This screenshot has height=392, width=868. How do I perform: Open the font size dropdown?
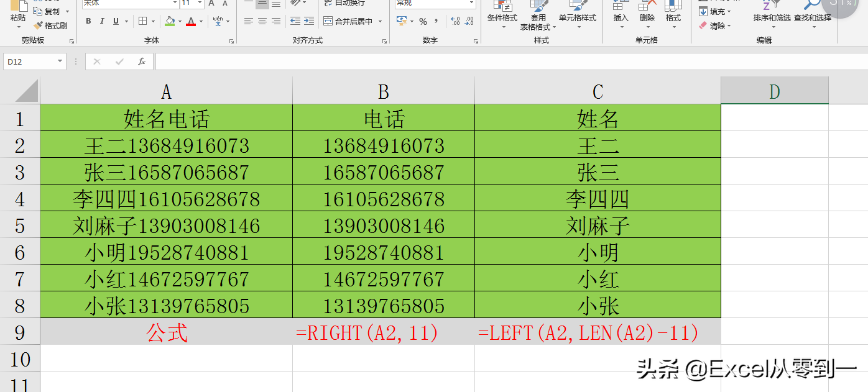click(x=200, y=3)
